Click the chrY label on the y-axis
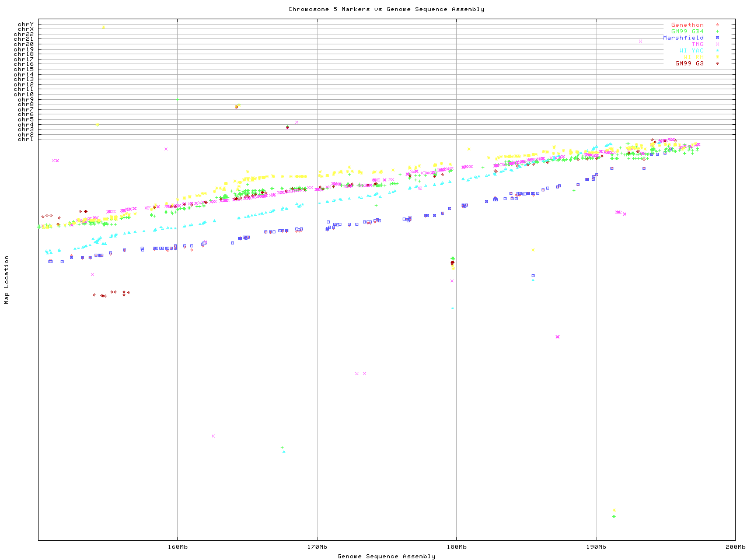This screenshot has width=747, height=560. point(26,24)
